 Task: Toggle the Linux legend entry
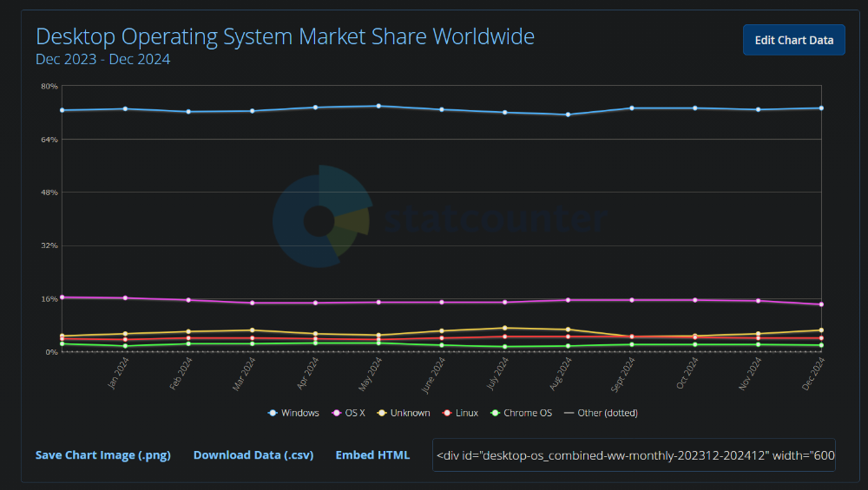point(460,413)
